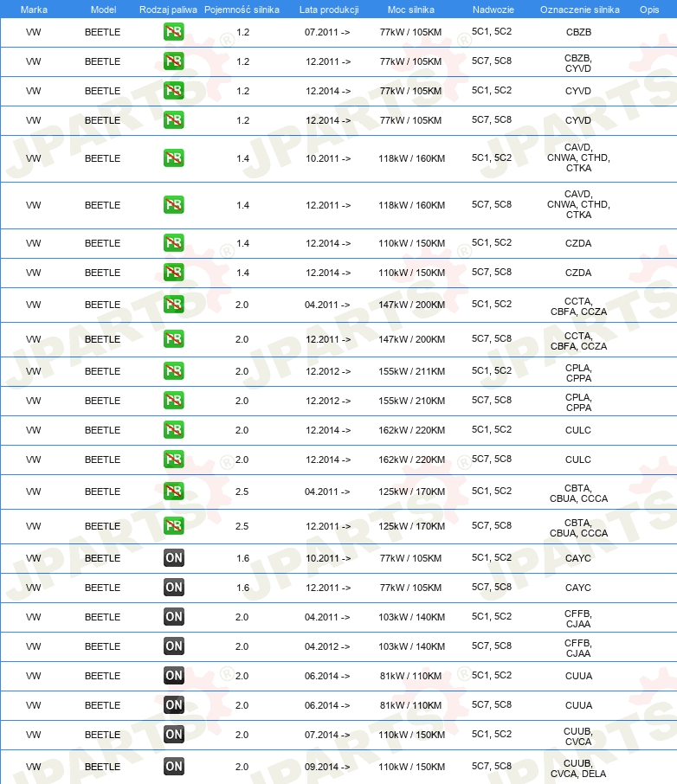
Task: Click 'VW' brand in the 07.2011 row
Action: coord(34,32)
